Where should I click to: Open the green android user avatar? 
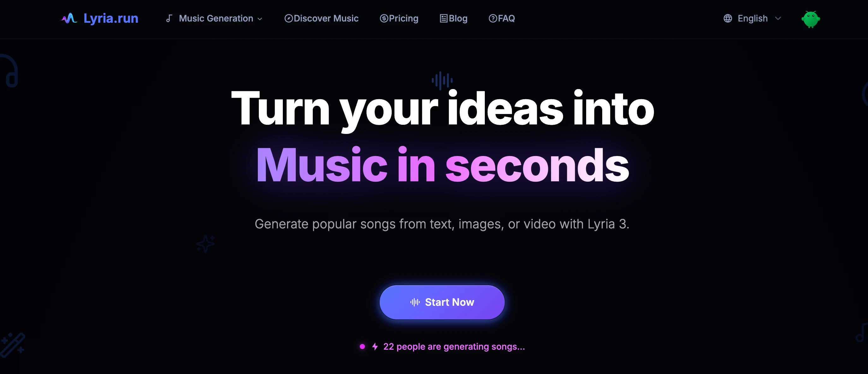coord(811,19)
